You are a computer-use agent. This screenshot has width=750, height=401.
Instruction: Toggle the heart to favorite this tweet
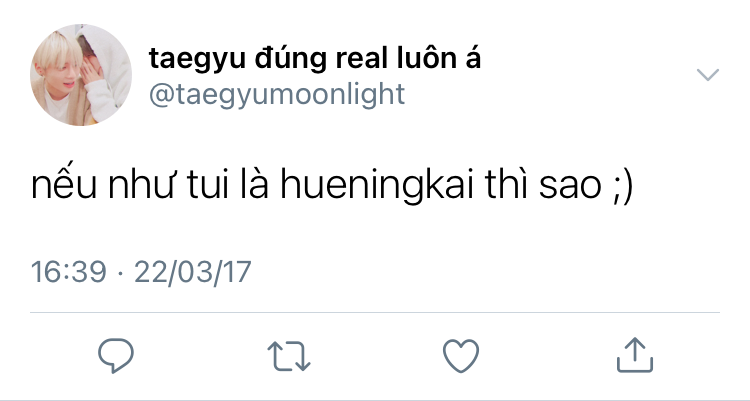(461, 356)
